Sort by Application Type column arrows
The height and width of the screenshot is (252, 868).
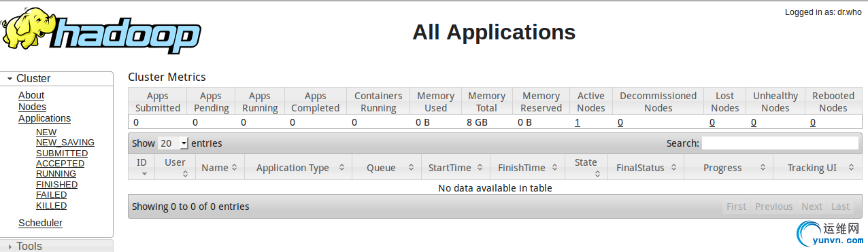pos(341,168)
